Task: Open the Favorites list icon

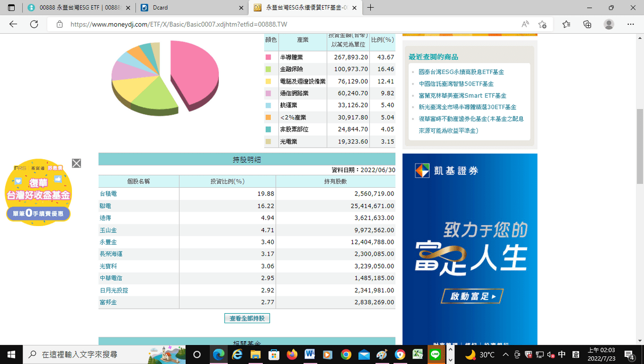Action: click(x=567, y=24)
